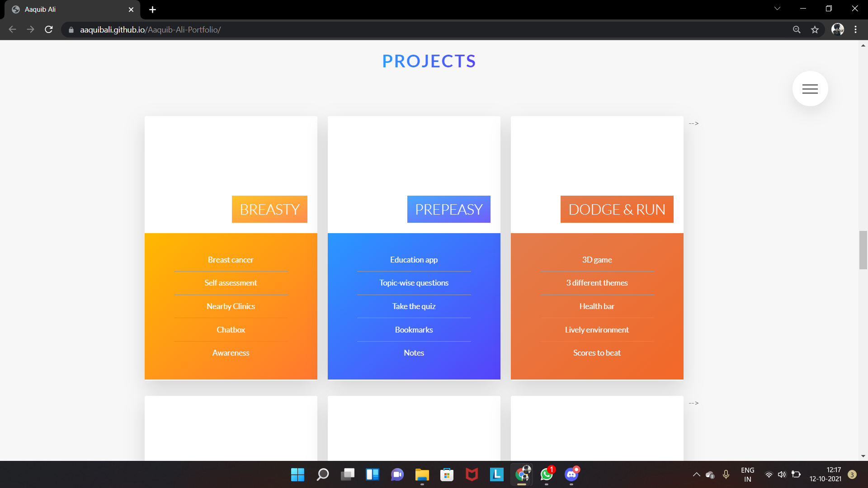Open the tab search dropdown arrow
Screen dimensions: 868x488
coord(777,9)
